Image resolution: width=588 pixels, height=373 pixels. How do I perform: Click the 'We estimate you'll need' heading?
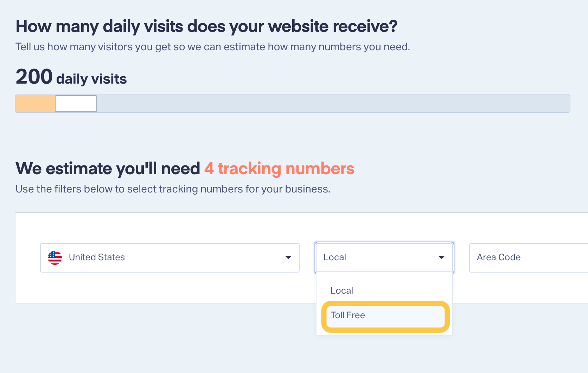click(x=108, y=169)
